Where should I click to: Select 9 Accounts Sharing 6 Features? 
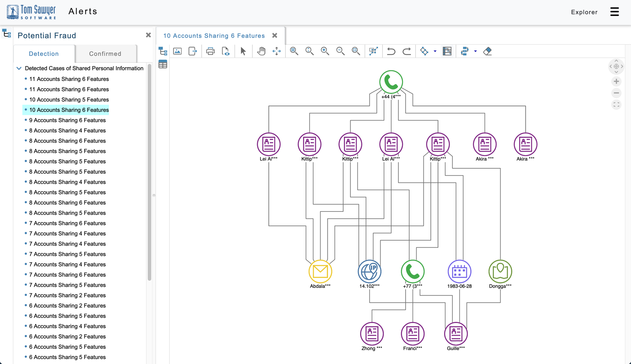pos(67,120)
